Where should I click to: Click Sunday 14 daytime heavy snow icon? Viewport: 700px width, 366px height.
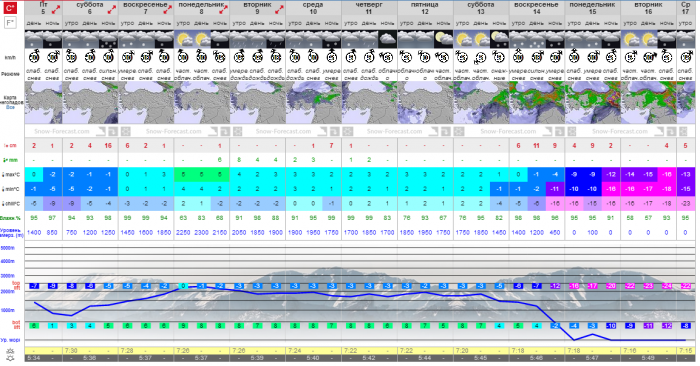pos(537,39)
